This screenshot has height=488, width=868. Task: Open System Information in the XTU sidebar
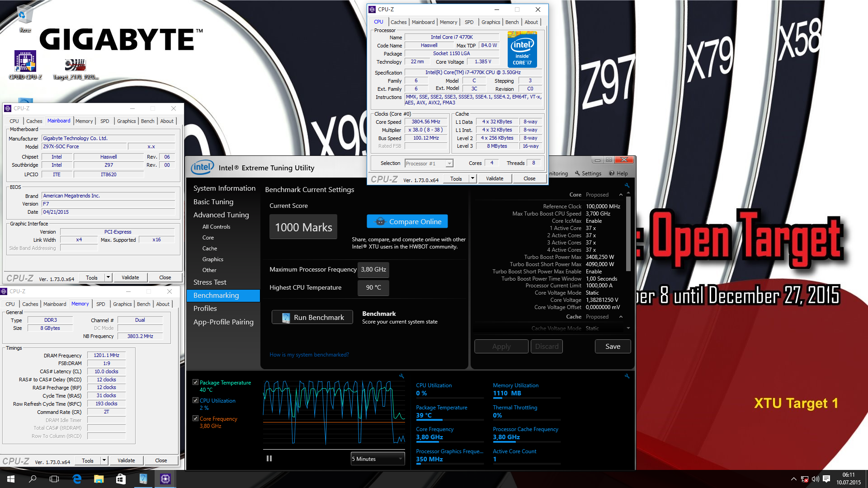pyautogui.click(x=224, y=188)
